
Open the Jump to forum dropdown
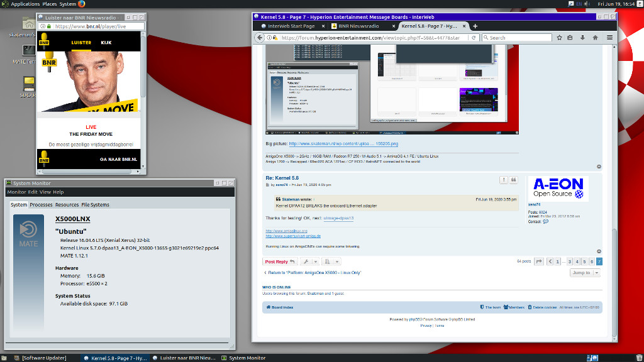pos(584,273)
